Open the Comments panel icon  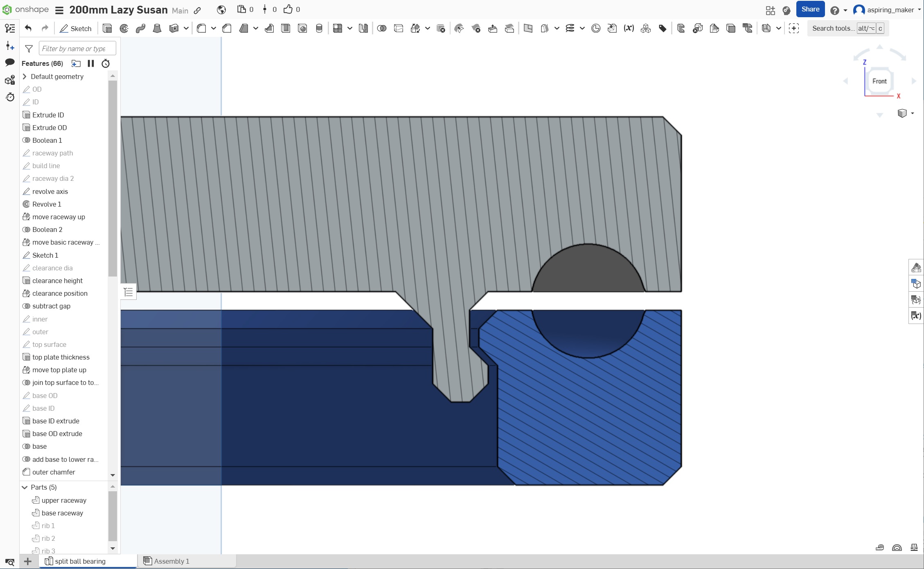(10, 63)
